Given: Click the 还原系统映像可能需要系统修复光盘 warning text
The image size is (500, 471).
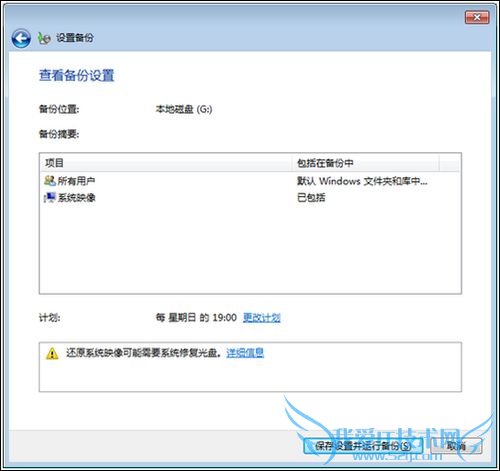Looking at the screenshot, I should pyautogui.click(x=143, y=353).
